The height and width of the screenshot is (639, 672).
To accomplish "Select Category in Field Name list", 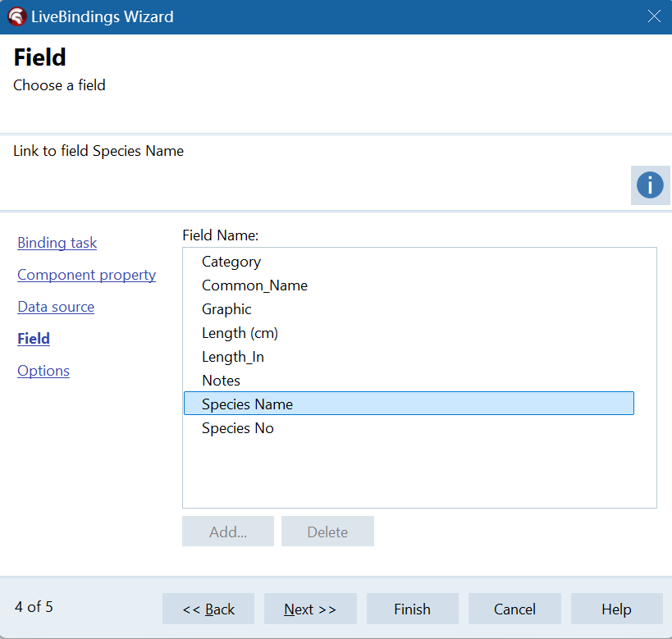I will point(409,262).
